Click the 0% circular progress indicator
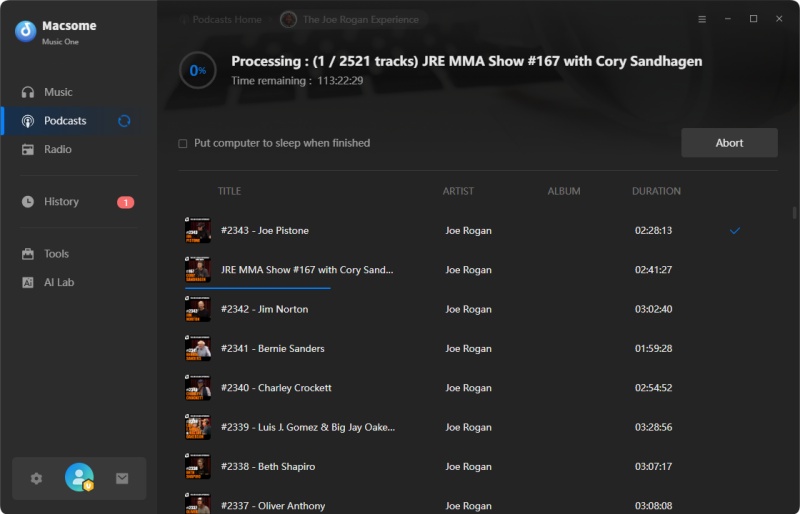 pyautogui.click(x=197, y=70)
